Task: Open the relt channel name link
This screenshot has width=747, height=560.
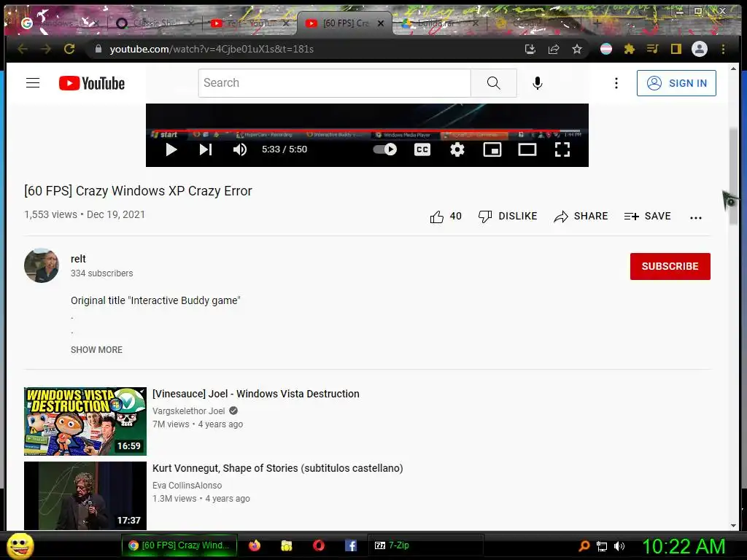Action: click(x=78, y=259)
